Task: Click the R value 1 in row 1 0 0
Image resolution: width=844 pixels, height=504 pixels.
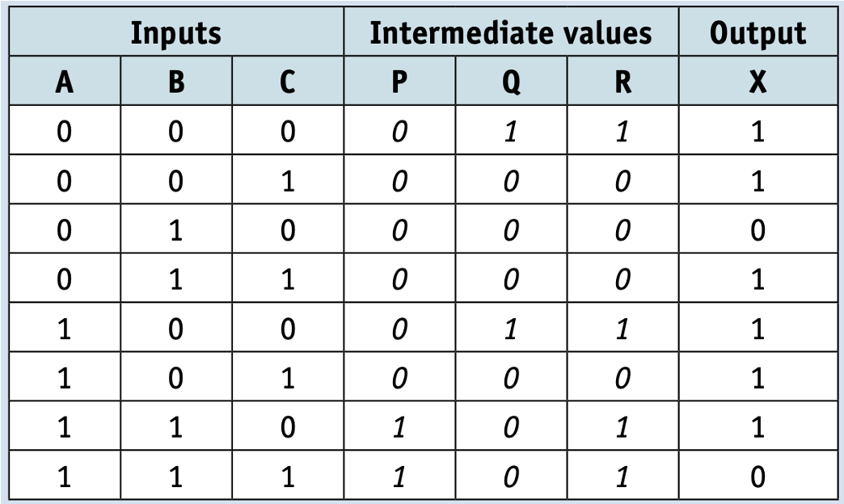Action: [x=622, y=328]
